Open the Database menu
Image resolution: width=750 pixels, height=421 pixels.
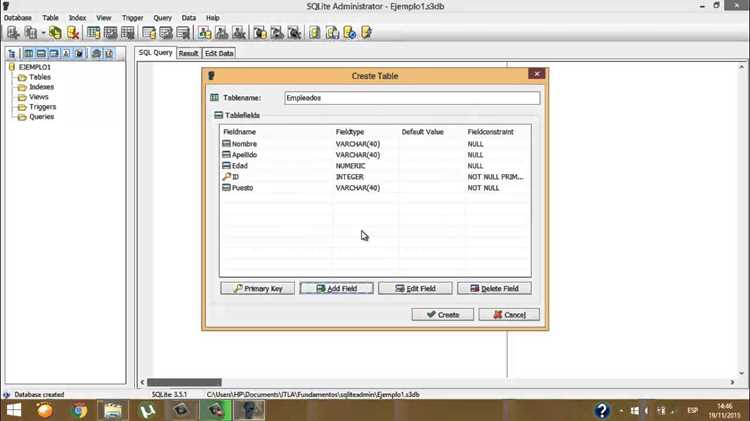[x=18, y=18]
